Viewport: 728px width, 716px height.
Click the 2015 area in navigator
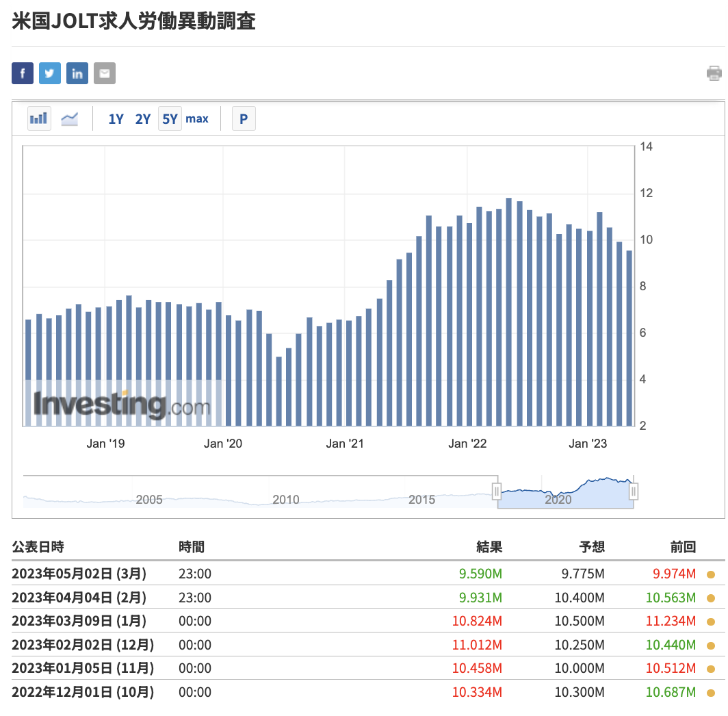(421, 500)
